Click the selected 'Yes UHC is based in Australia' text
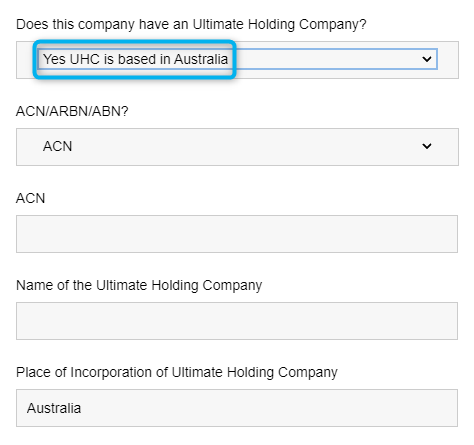The image size is (474, 445). click(135, 59)
